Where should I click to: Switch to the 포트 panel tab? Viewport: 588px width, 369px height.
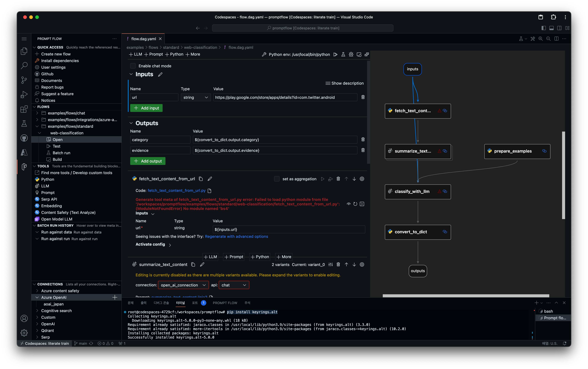[x=195, y=303]
